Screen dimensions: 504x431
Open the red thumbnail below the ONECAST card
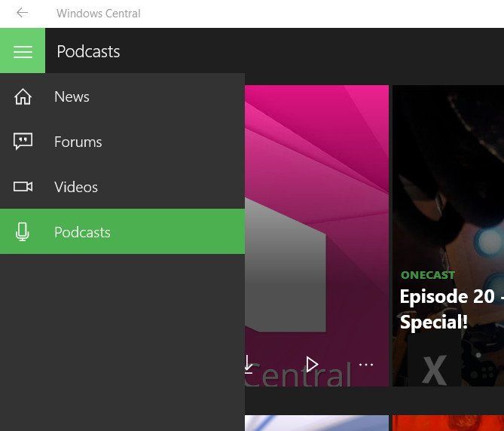coord(448,423)
